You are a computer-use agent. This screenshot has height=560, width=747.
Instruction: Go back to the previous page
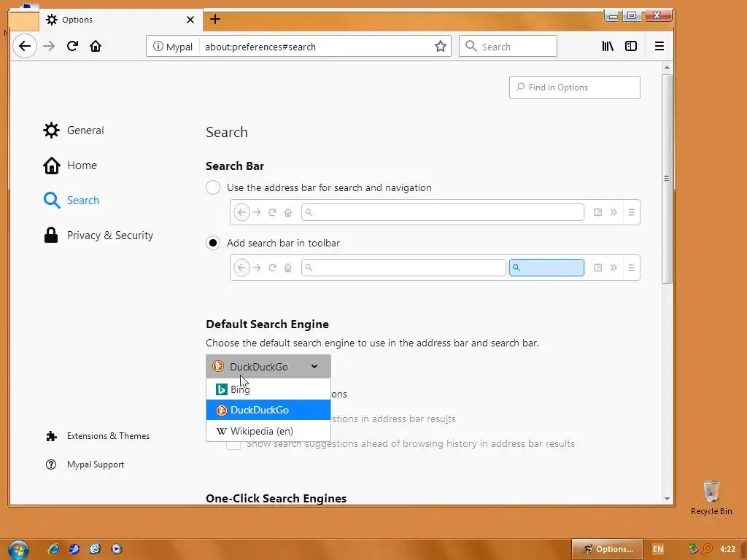click(x=25, y=46)
